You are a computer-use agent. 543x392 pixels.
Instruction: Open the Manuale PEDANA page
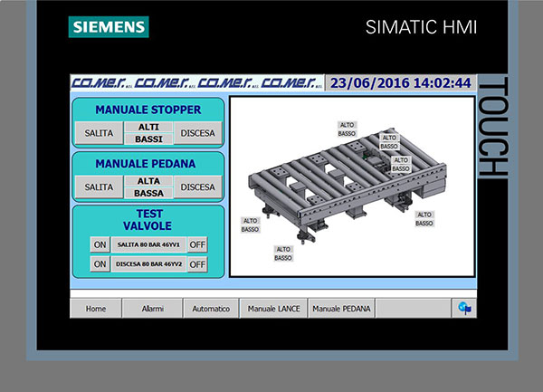click(341, 309)
